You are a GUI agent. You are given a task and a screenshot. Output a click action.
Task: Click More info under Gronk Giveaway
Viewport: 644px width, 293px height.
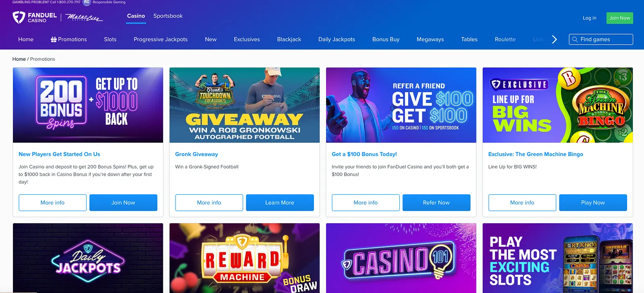coord(209,203)
